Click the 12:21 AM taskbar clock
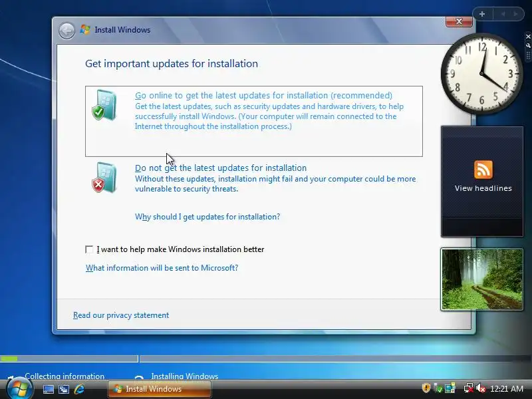 coord(507,389)
